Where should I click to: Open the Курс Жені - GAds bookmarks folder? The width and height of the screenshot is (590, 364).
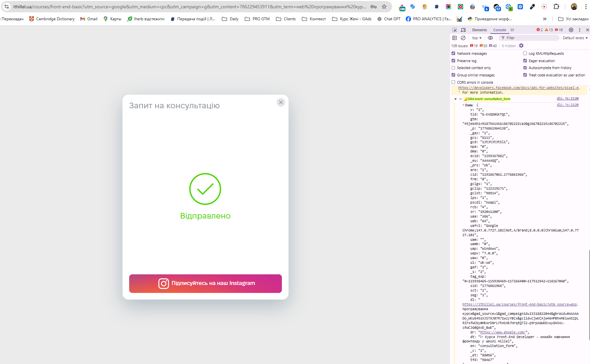click(x=352, y=19)
